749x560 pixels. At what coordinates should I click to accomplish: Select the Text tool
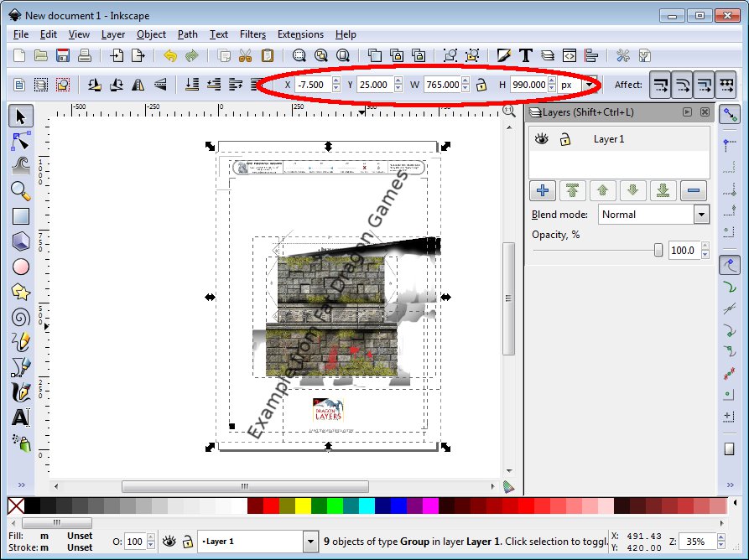tap(21, 417)
